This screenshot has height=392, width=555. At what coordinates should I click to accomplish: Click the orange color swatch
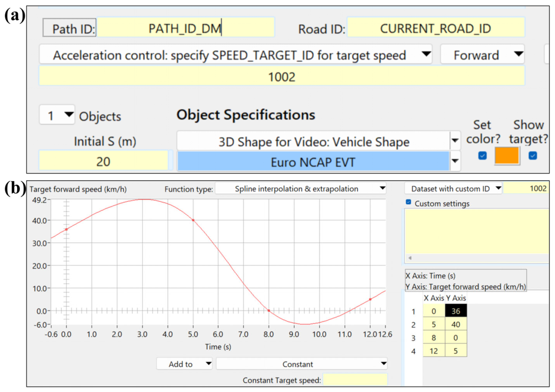point(507,156)
